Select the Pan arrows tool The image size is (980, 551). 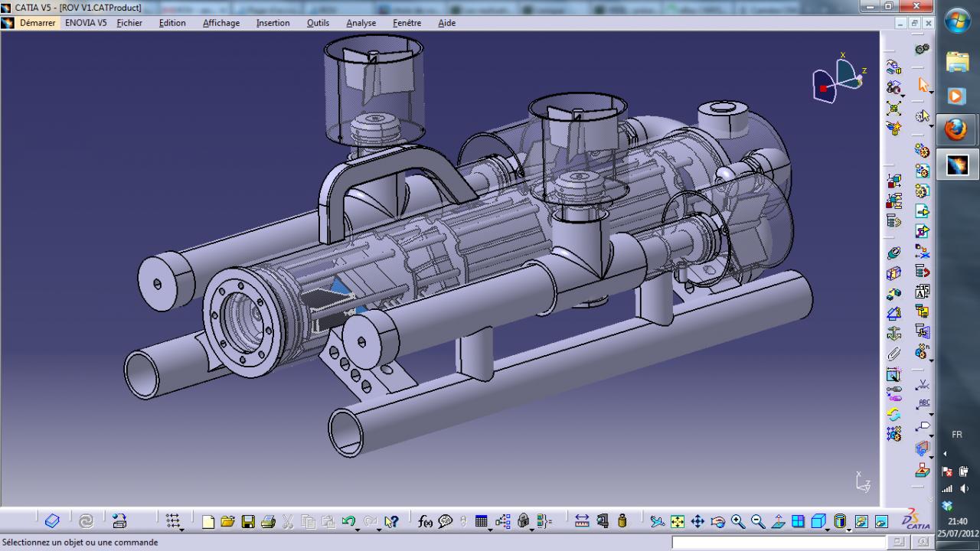(x=697, y=522)
